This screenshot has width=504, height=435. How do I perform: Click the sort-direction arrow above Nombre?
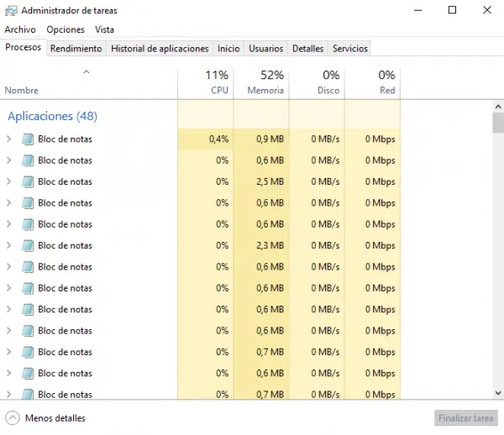pos(87,72)
